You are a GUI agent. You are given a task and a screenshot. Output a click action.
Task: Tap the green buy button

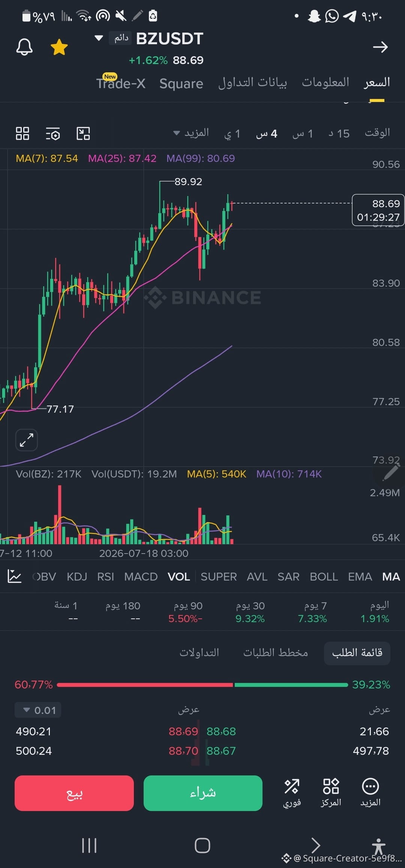pyautogui.click(x=203, y=793)
